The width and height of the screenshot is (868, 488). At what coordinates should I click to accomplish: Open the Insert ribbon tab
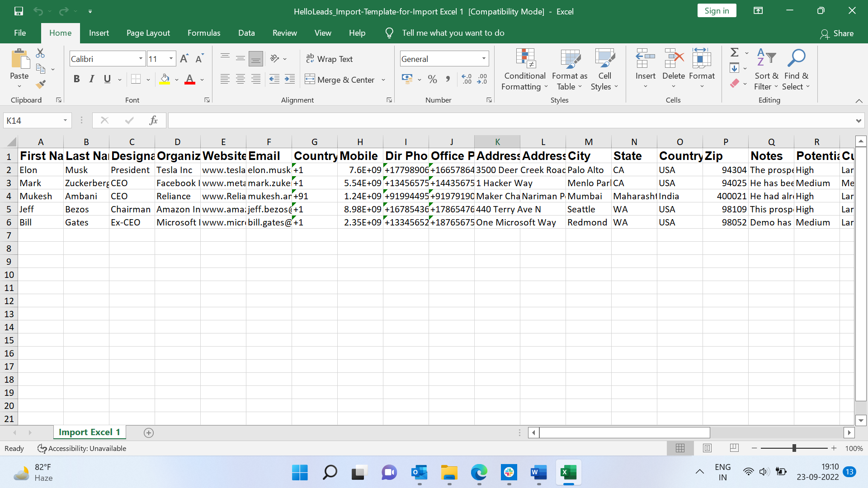pyautogui.click(x=99, y=33)
